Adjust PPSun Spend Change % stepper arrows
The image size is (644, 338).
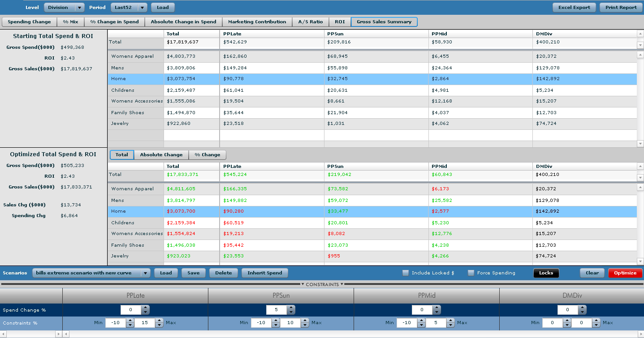click(x=291, y=310)
